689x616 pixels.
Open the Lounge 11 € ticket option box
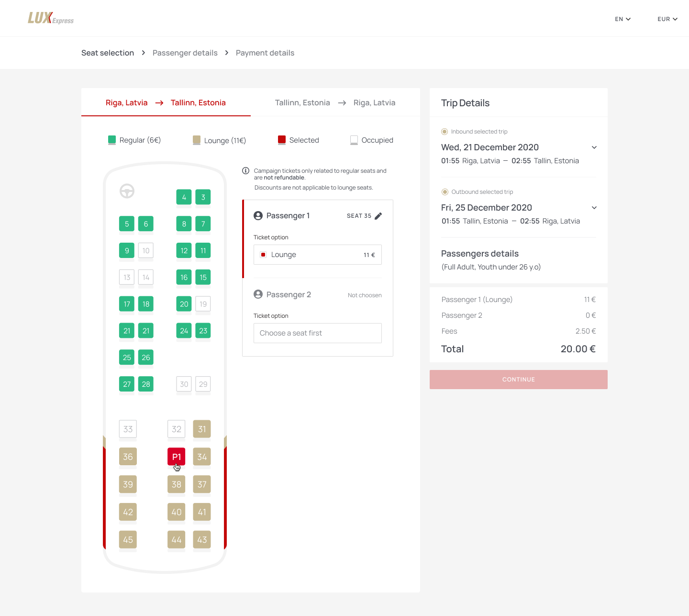coord(318,255)
